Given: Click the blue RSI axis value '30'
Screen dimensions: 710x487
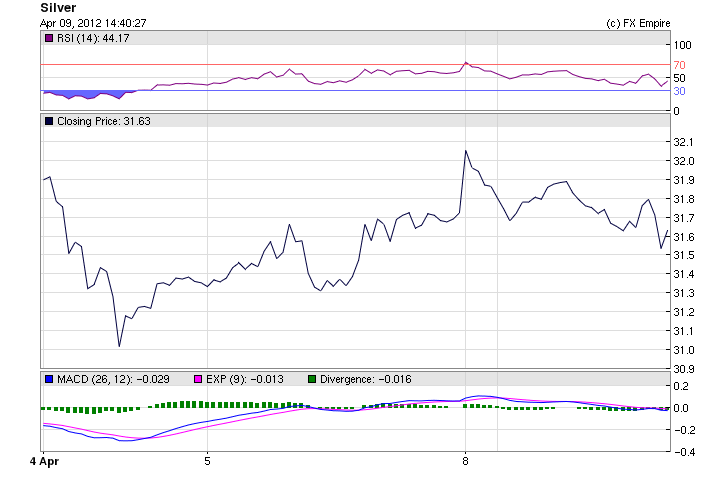Looking at the screenshot, I should 680,91.
